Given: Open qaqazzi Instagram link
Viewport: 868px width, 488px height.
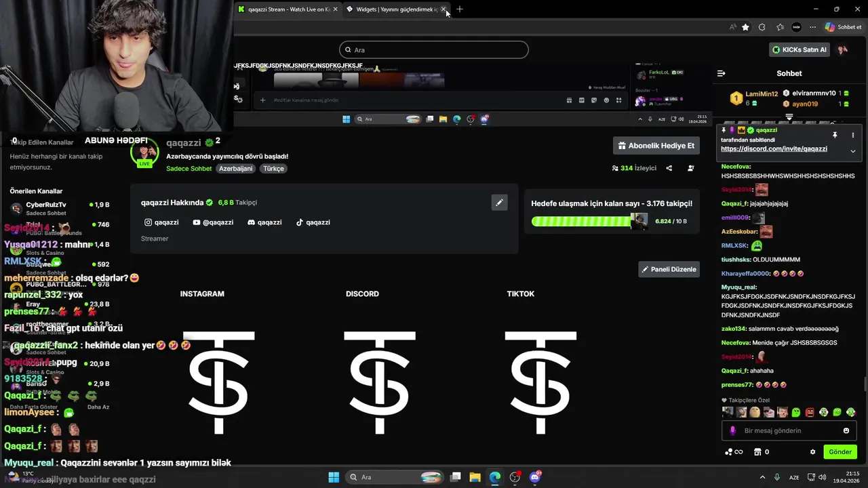Looking at the screenshot, I should [x=161, y=222].
